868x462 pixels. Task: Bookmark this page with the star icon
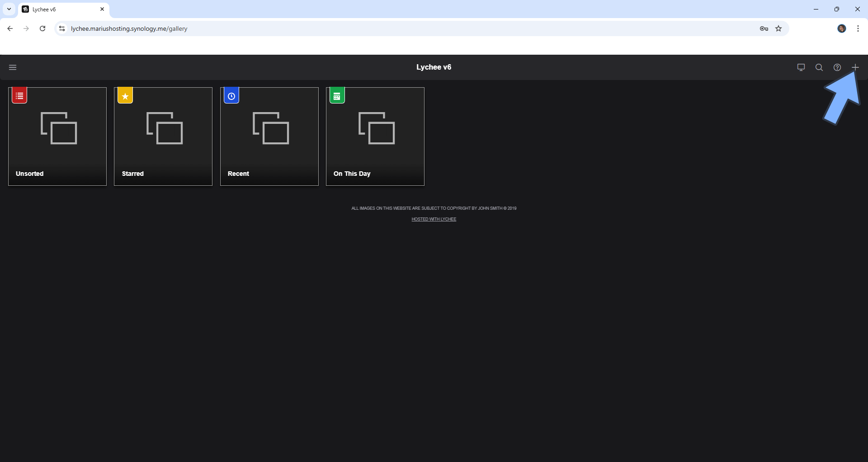(778, 28)
